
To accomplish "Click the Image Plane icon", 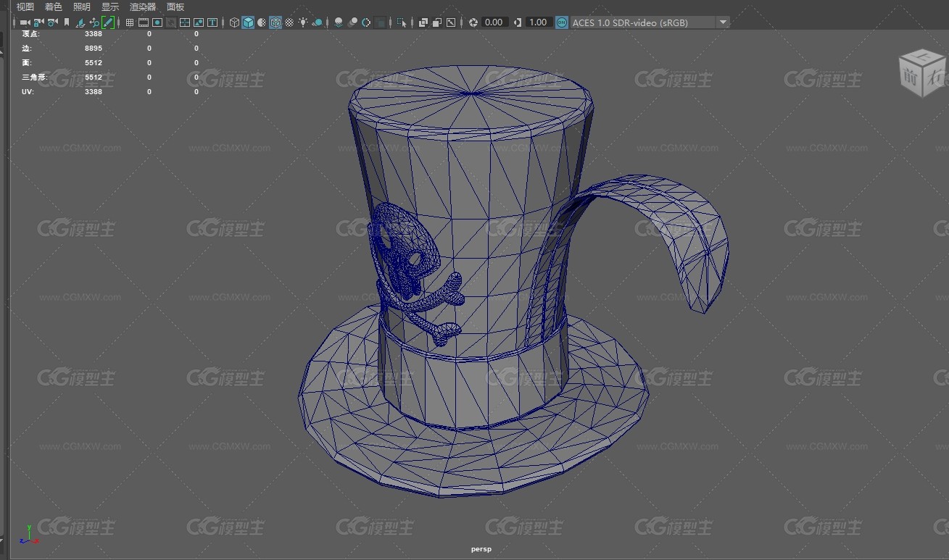I will click(x=80, y=22).
